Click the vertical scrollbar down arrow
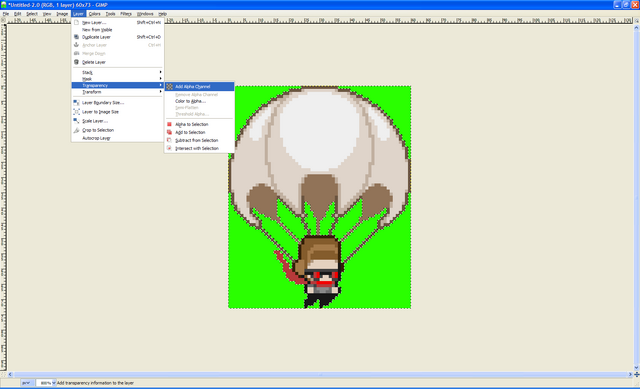 click(636, 368)
